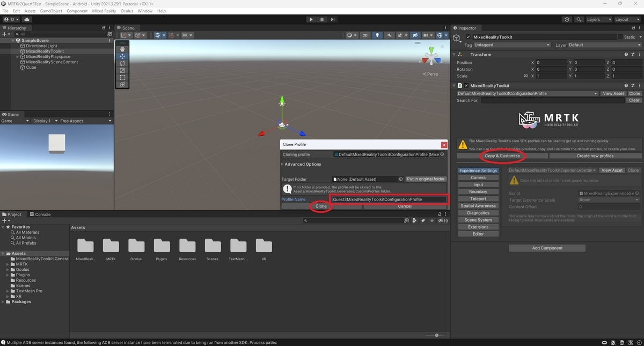Click the Copy & Customize button

tap(502, 156)
